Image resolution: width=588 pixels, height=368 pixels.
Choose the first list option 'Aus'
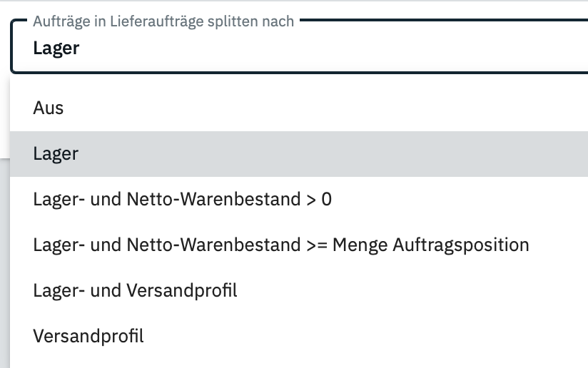coord(299,108)
